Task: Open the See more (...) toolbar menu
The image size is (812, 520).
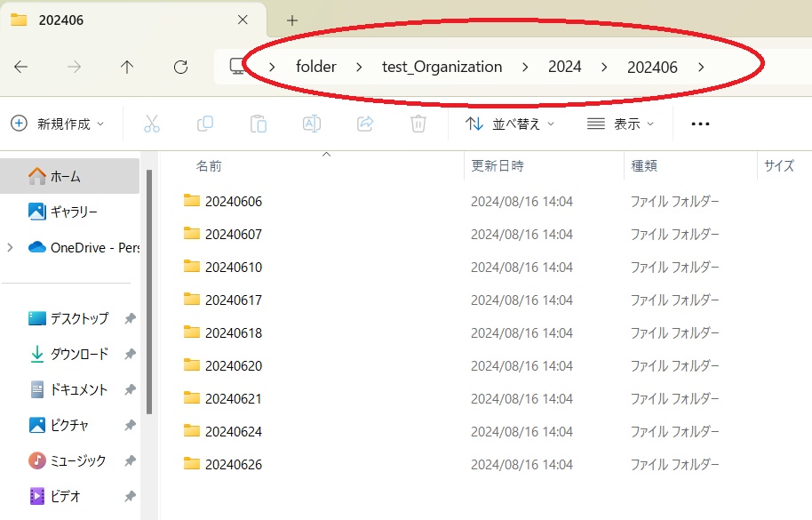Action: (x=700, y=124)
